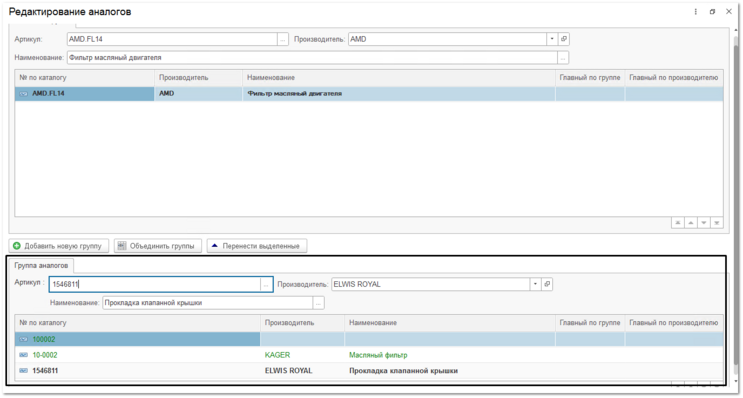Click the Производитель field containing AMD
Viewport: 743px width, 398px height.
coord(447,39)
